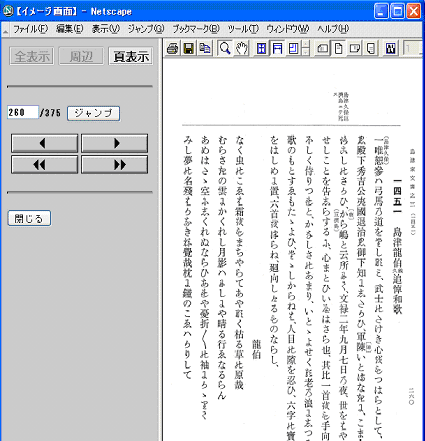Click the rotate page left icon
This screenshot has height=441, width=425.
click(x=322, y=49)
